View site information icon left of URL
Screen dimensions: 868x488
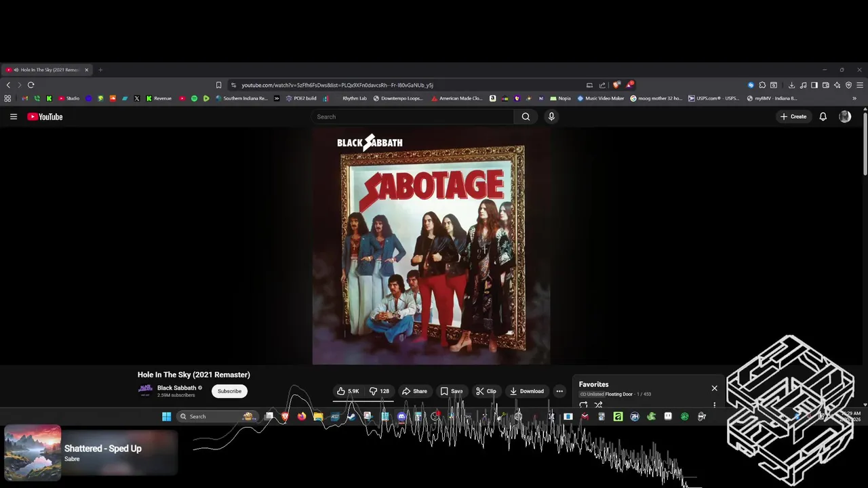233,85
